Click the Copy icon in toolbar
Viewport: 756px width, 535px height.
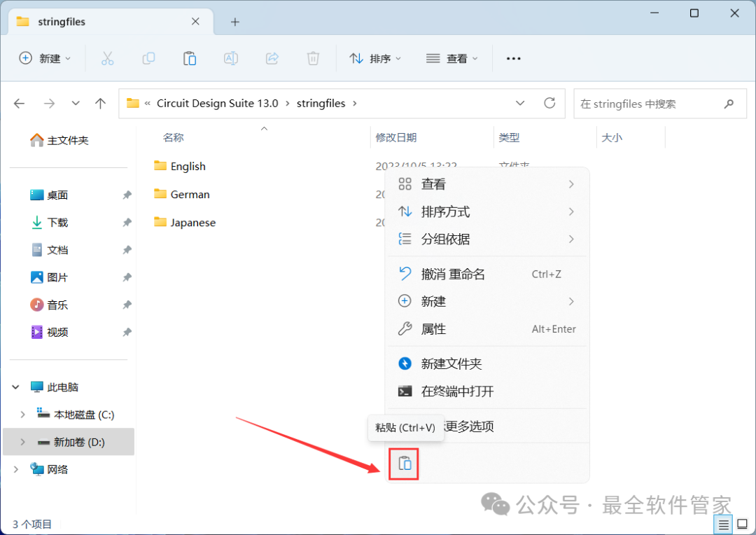click(x=148, y=59)
